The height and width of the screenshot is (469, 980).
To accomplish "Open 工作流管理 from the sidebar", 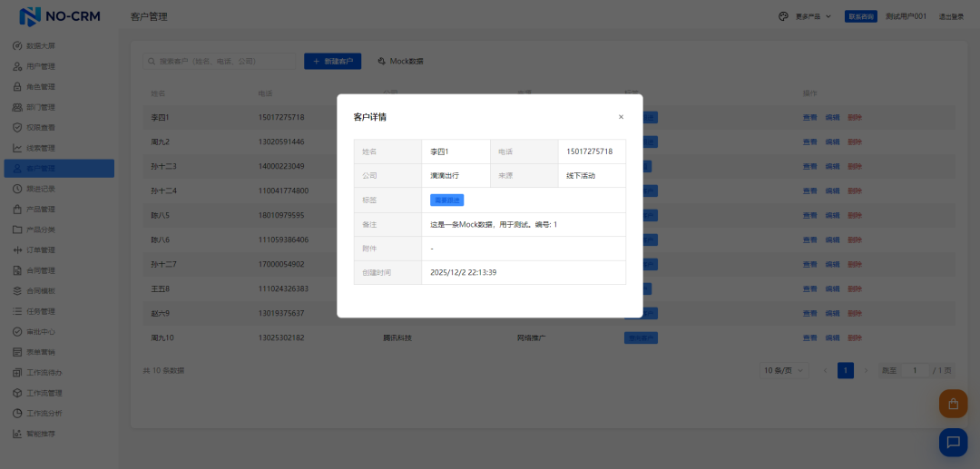I will click(59, 393).
